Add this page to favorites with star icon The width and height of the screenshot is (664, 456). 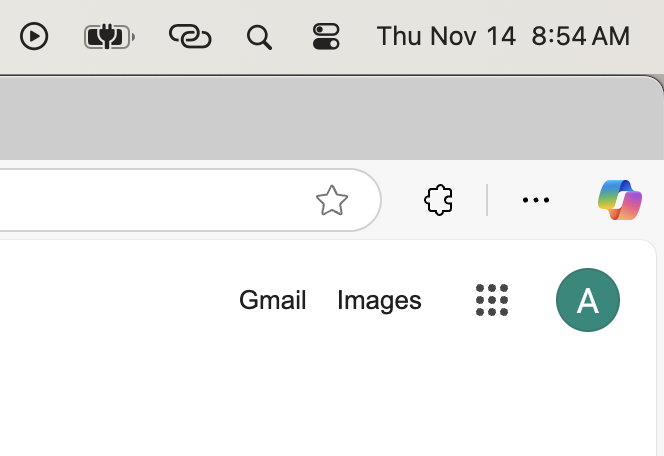pyautogui.click(x=332, y=200)
